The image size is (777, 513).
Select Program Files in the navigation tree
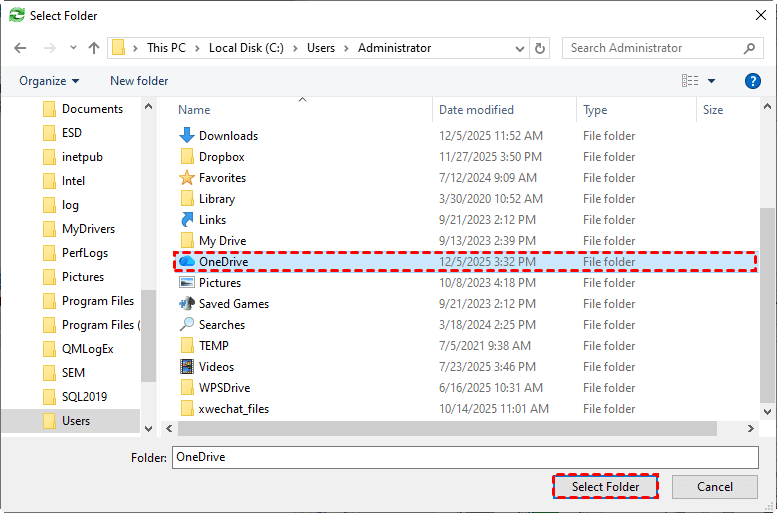point(97,301)
